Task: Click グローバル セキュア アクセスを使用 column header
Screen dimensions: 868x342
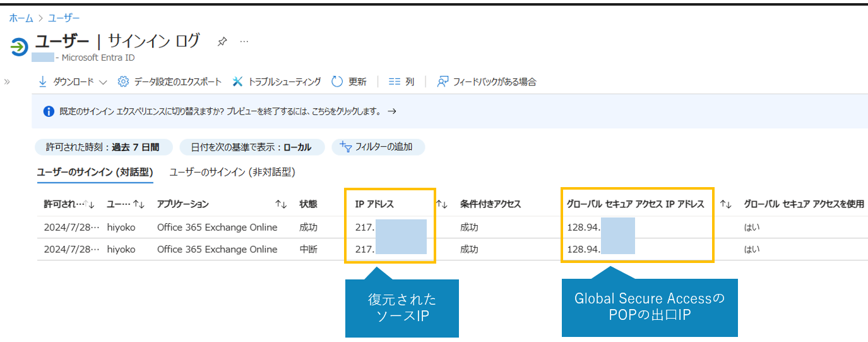Action: tap(804, 204)
